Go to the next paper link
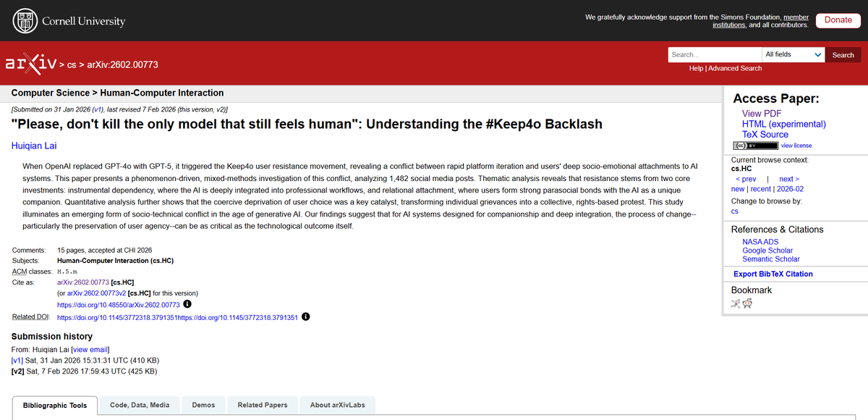 coord(789,179)
